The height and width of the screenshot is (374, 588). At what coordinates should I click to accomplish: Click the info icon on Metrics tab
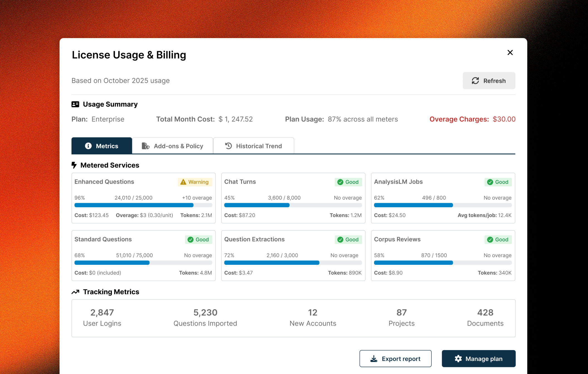coord(88,146)
